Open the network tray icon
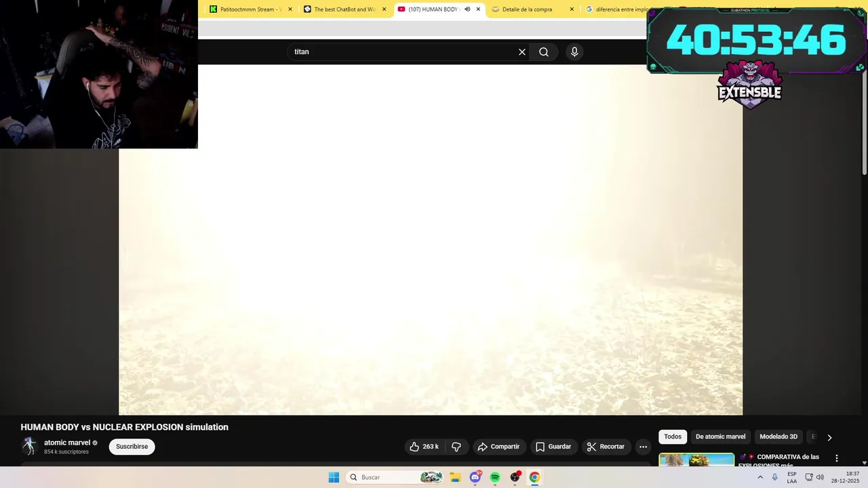868x488 pixels. 808,477
